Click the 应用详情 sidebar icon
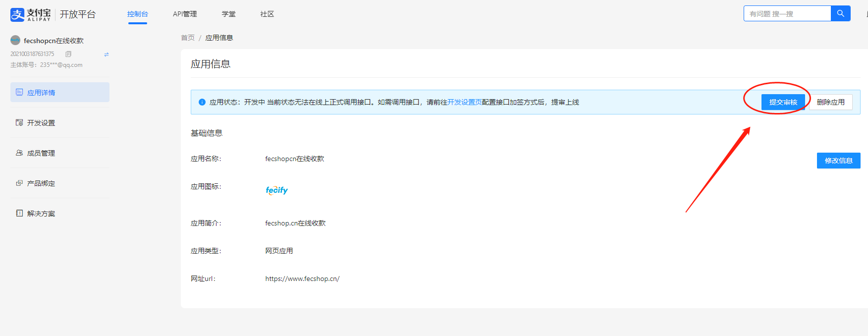 (x=19, y=92)
